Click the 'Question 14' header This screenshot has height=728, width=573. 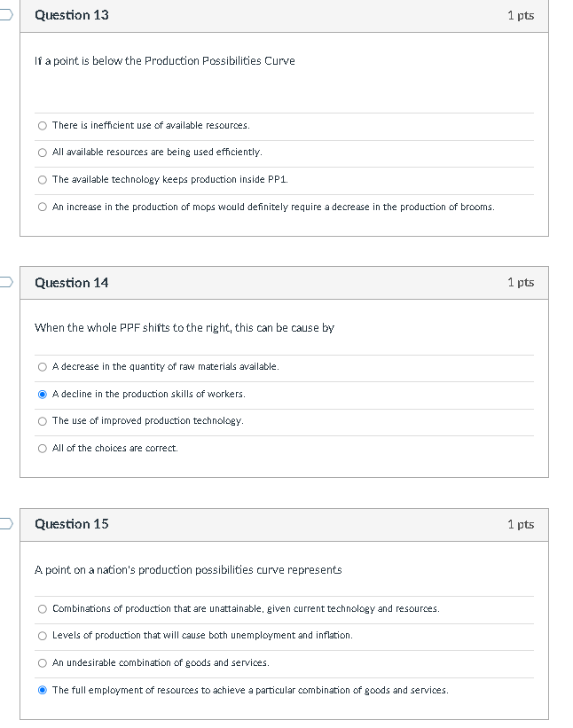tap(71, 282)
